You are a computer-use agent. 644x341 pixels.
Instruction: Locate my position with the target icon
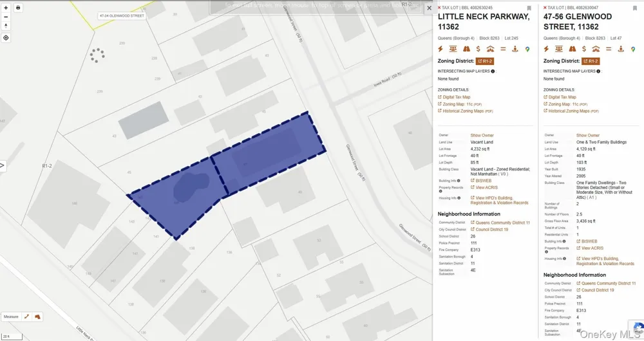tap(6, 38)
